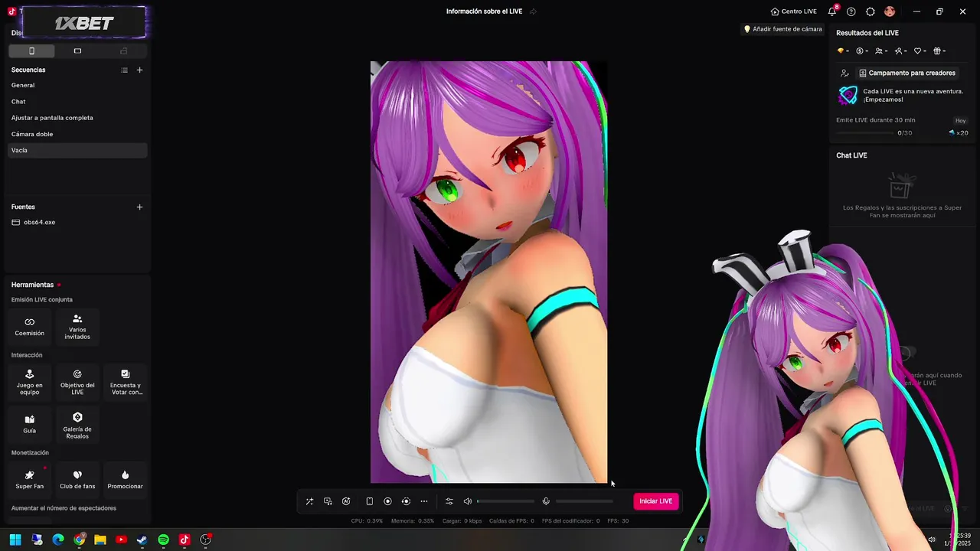Select portrait layout mode button

[x=31, y=51]
